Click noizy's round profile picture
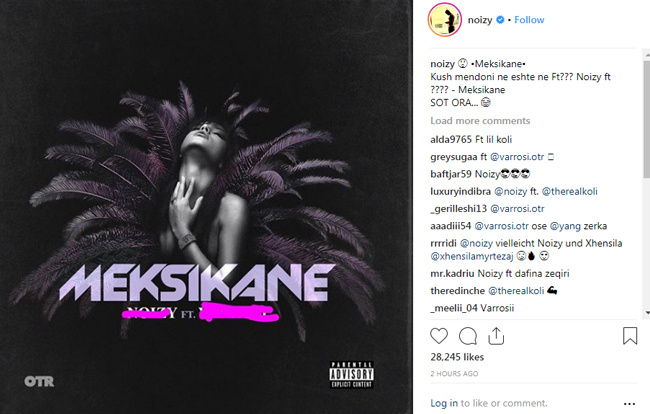 [445, 19]
